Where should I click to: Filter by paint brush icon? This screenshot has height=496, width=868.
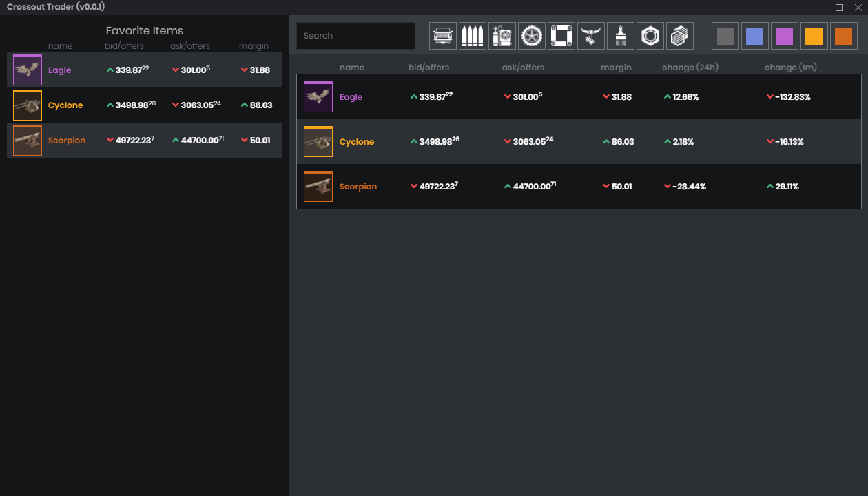(621, 36)
